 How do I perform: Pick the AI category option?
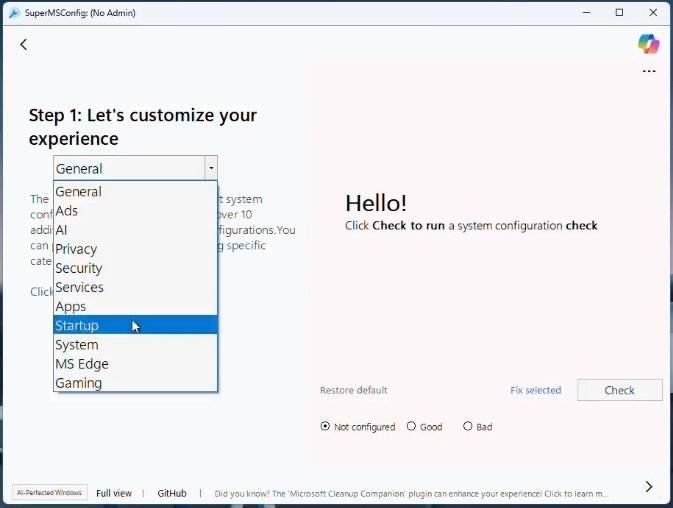[135, 230]
